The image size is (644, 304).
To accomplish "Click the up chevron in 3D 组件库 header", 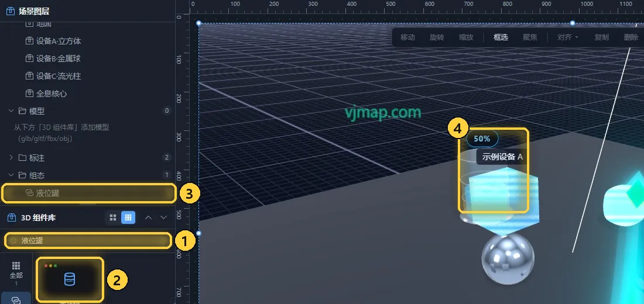I will coord(149,217).
